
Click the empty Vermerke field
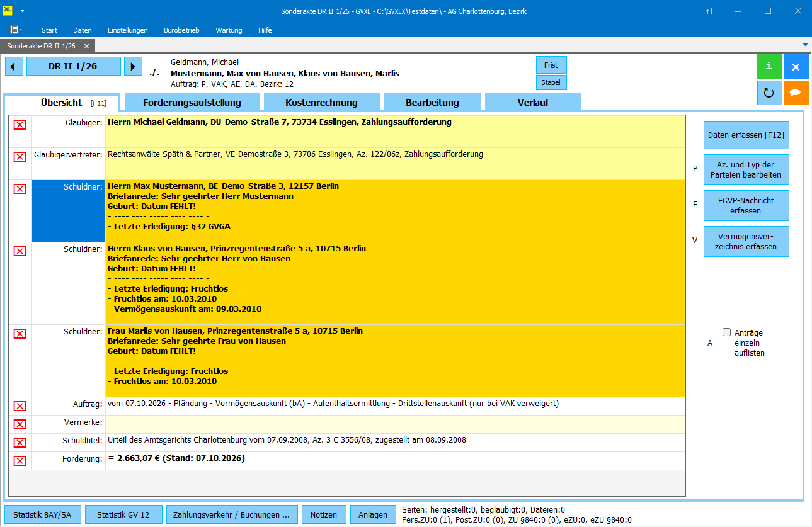pos(395,424)
